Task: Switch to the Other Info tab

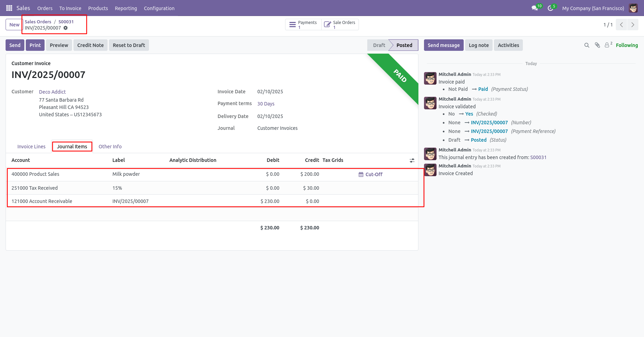Action: click(110, 147)
